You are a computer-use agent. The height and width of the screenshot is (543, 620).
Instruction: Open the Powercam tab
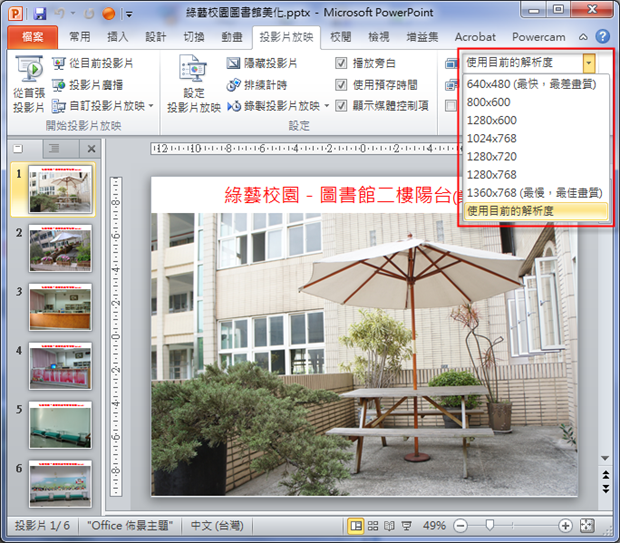[x=539, y=37]
